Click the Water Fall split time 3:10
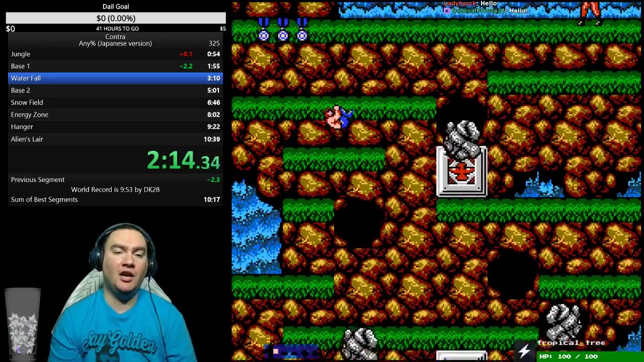The image size is (644, 362). [x=213, y=78]
